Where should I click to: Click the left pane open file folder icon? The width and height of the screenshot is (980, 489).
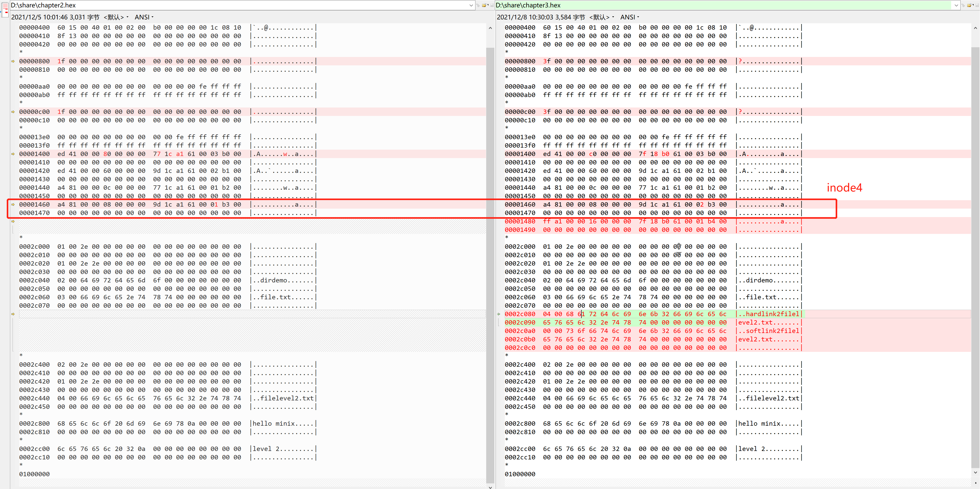tap(485, 5)
